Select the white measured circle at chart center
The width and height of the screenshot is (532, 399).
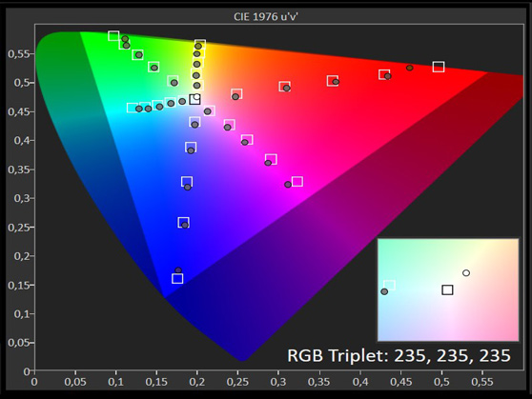click(x=196, y=97)
